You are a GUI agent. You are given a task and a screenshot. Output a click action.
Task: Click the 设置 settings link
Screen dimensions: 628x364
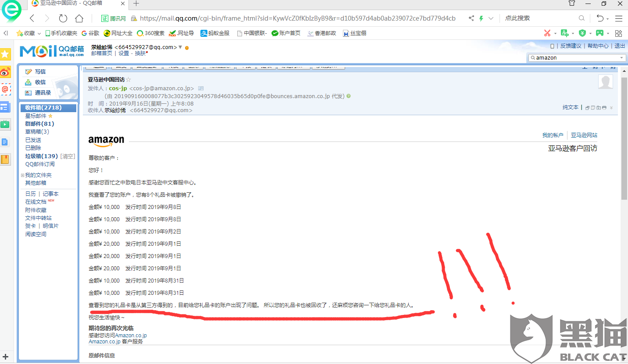point(124,53)
